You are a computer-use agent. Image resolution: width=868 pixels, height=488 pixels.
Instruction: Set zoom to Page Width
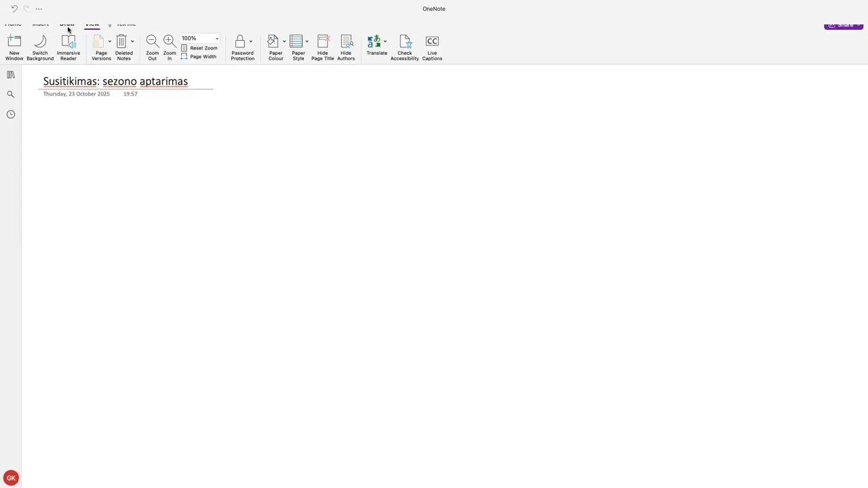[x=199, y=57]
